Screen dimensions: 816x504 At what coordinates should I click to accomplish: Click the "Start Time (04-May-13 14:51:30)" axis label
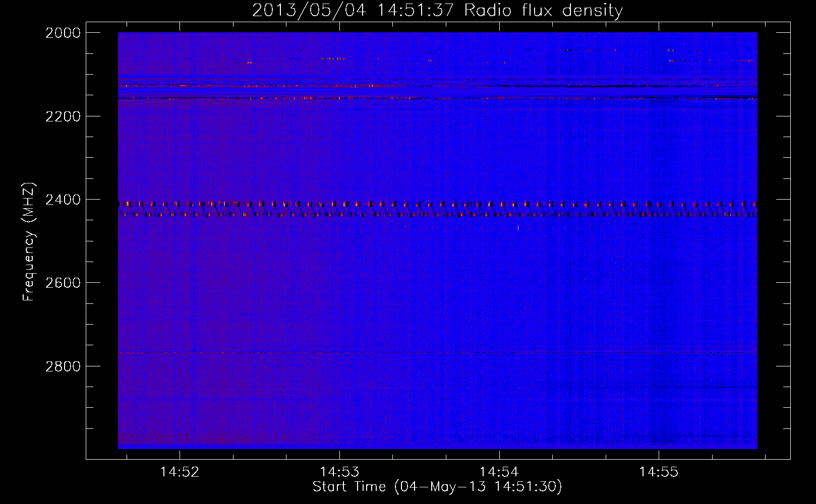pos(437,487)
